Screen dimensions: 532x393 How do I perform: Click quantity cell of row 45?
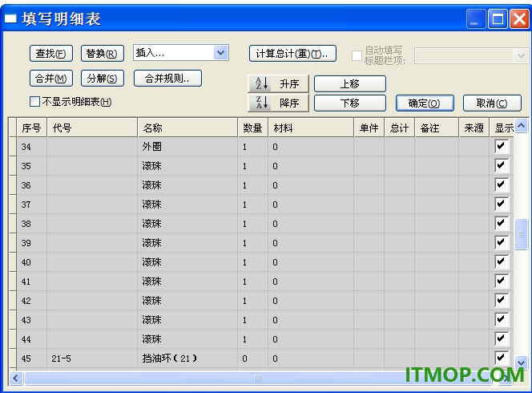pos(252,359)
